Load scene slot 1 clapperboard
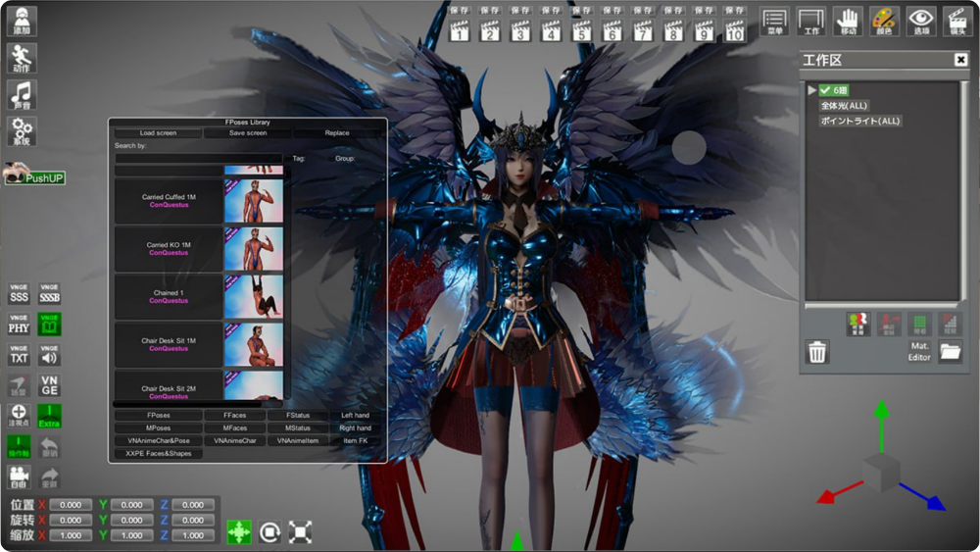This screenshot has height=552, width=980. click(x=460, y=30)
